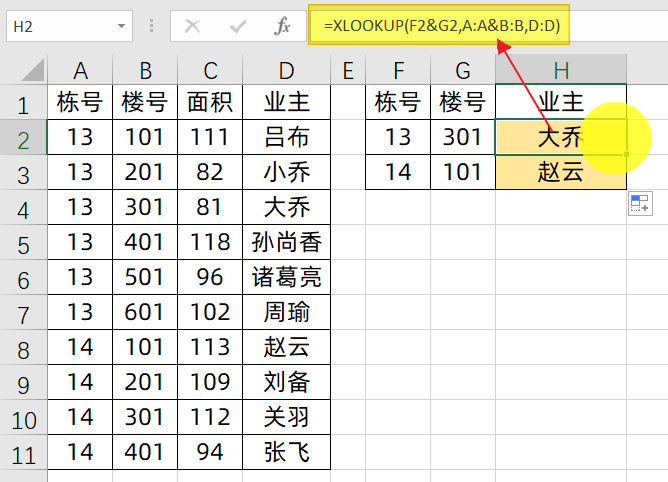Click the formula bar vertical dots handle
668x482 pixels.
coord(151,26)
